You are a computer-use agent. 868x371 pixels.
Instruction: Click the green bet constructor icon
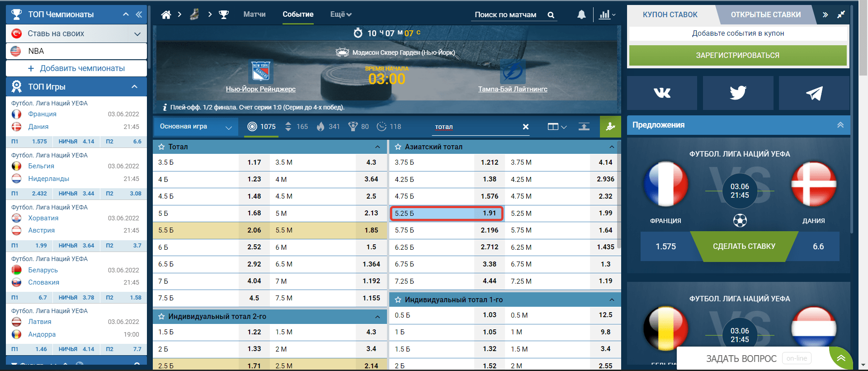coord(610,127)
